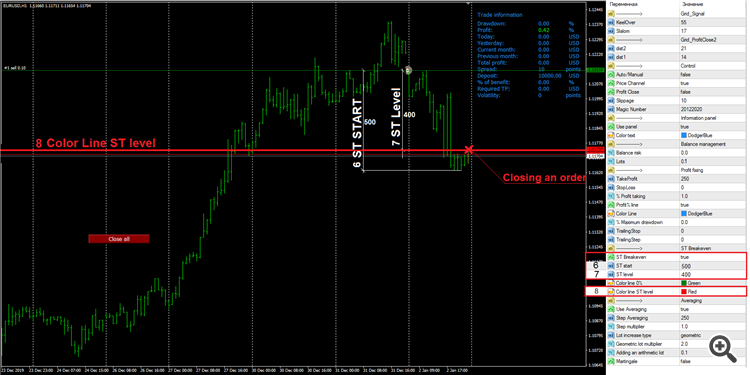The height and width of the screenshot is (375, 750).
Task: Click the Color text color type icon
Action: pos(610,135)
